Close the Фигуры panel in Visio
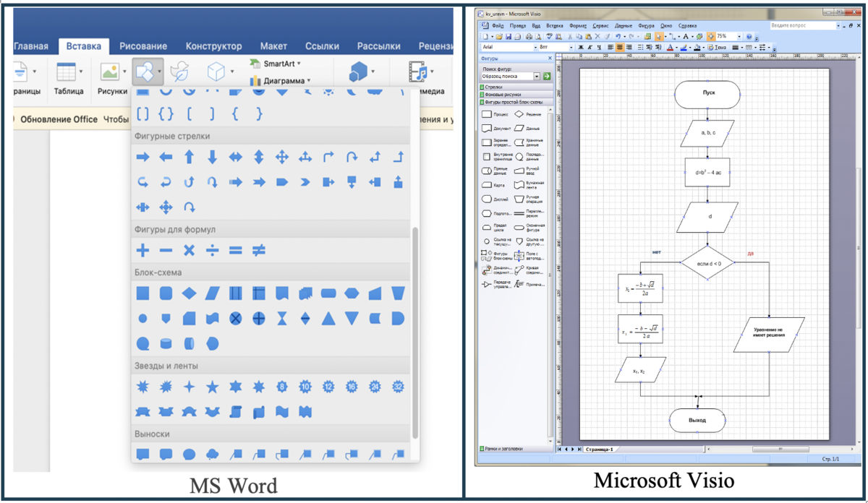This screenshot has width=868, height=503. pyautogui.click(x=550, y=59)
